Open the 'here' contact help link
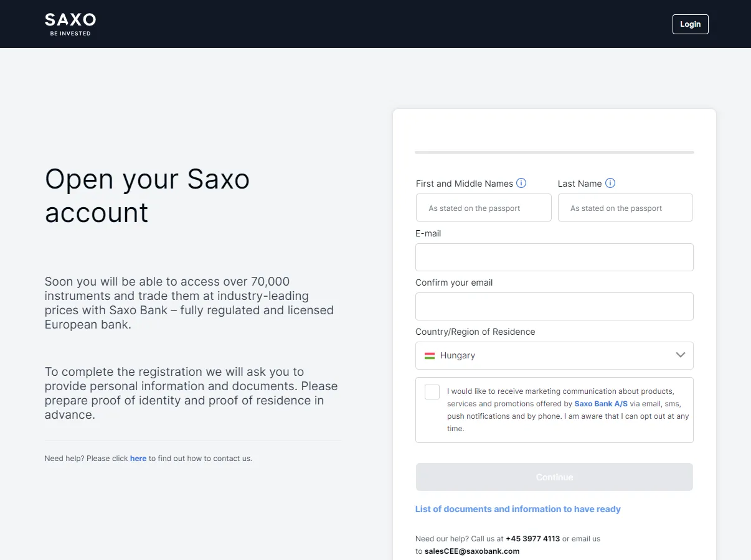 (x=138, y=459)
